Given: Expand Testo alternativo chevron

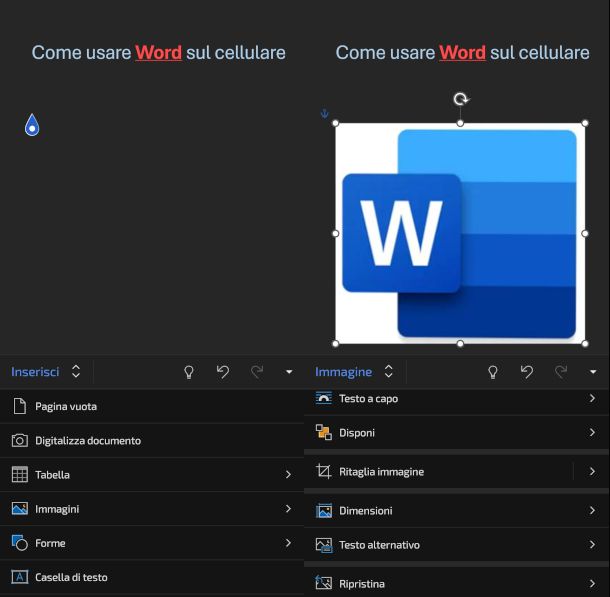Looking at the screenshot, I should click(592, 545).
